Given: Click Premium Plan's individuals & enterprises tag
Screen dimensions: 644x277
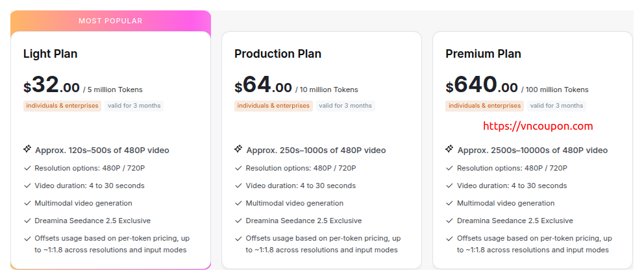Looking at the screenshot, I should click(485, 106).
